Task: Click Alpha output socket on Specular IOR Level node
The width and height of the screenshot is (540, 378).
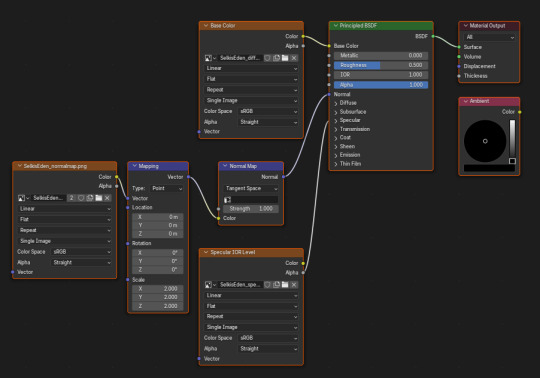Action: 303,273
